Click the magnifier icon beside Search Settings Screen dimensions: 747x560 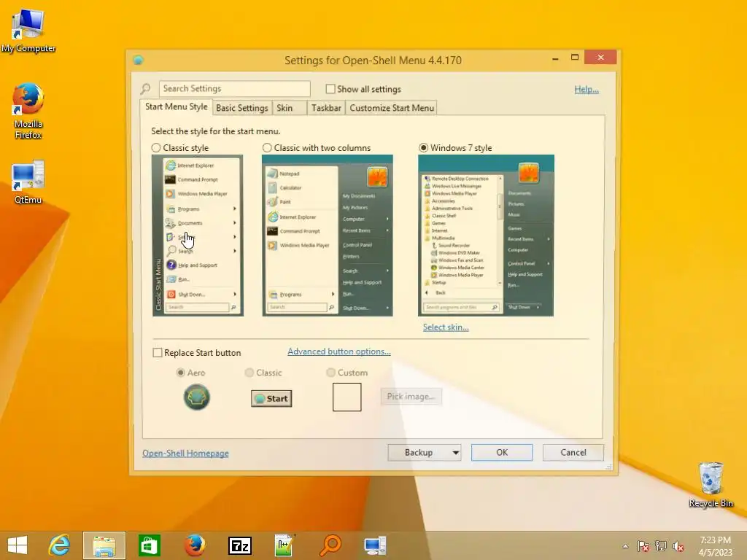(146, 88)
